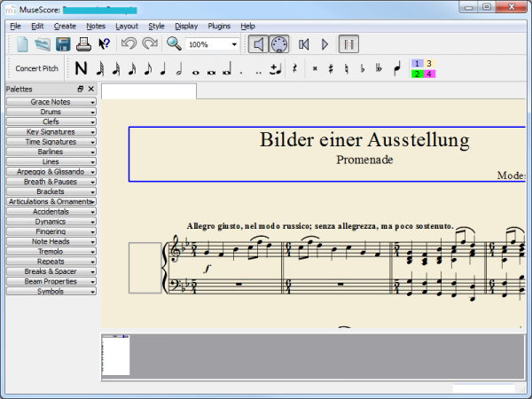Expand the Breaks & Spacer palette

[51, 271]
